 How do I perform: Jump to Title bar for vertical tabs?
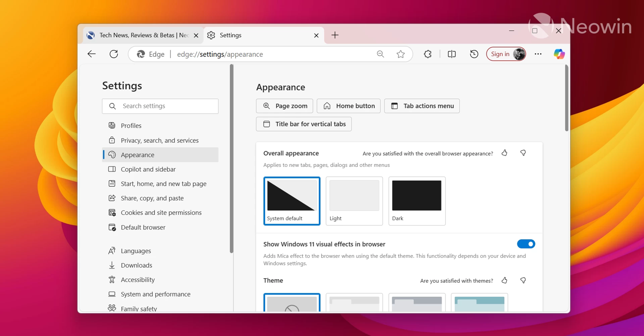coord(304,124)
